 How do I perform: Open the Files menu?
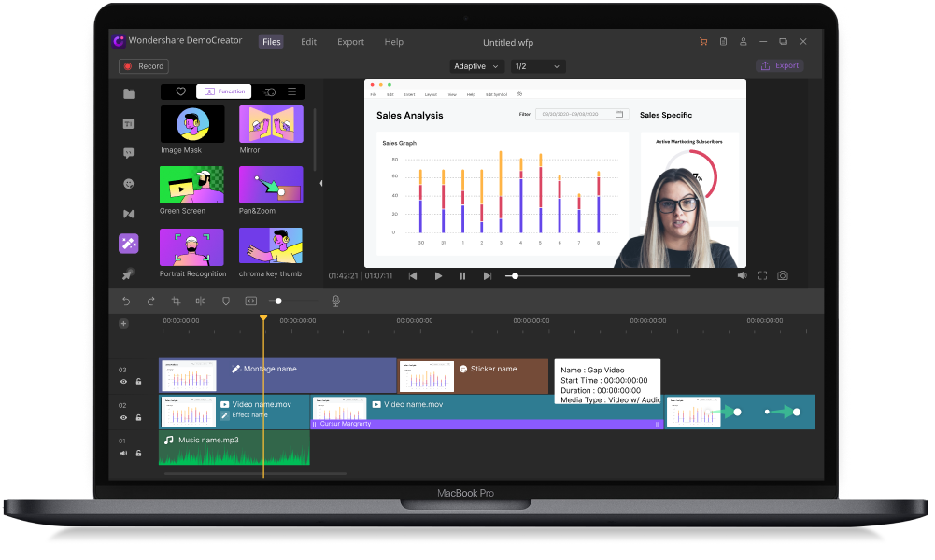pos(271,42)
